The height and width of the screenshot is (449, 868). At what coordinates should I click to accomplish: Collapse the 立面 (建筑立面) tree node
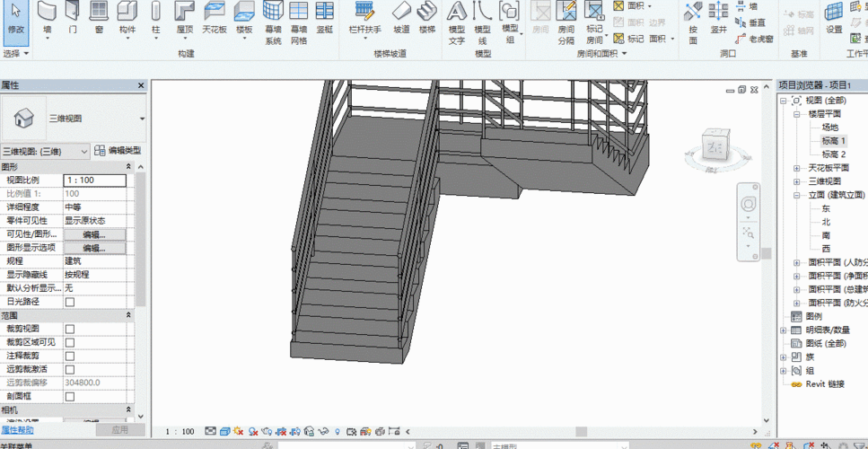(x=797, y=195)
